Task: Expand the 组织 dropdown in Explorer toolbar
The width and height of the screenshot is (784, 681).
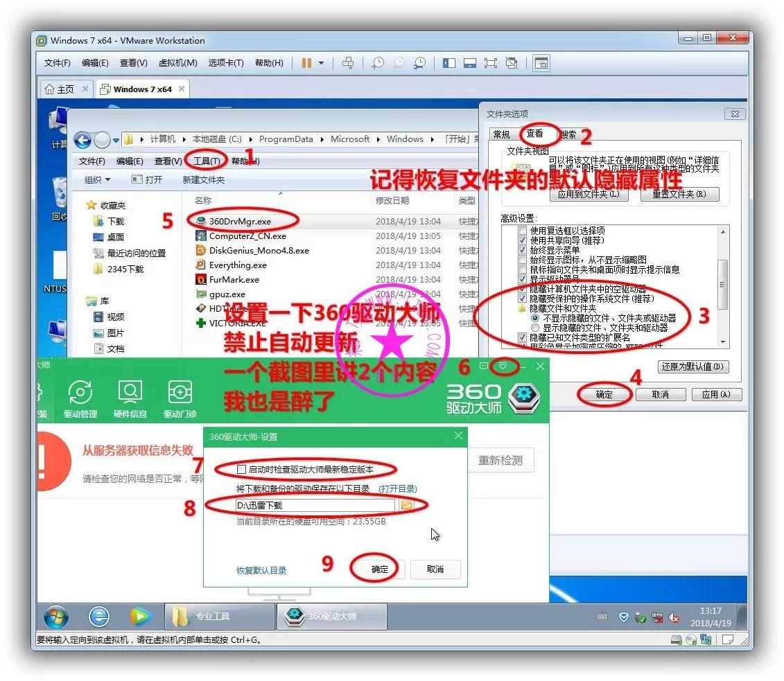Action: [x=97, y=180]
